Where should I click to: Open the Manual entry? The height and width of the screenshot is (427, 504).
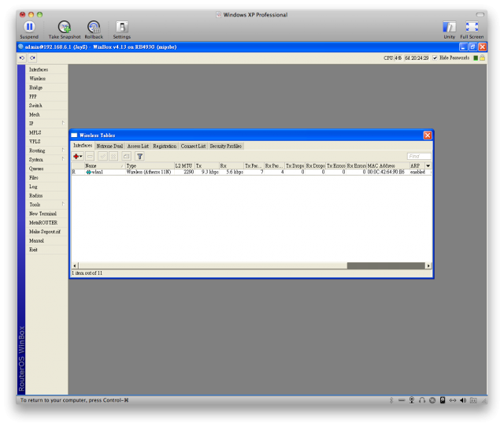(36, 240)
